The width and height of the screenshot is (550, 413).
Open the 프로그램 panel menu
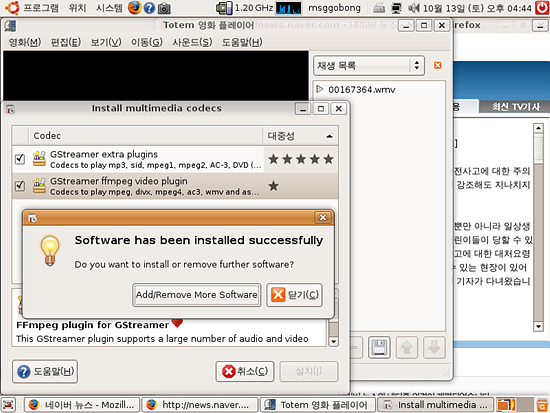tap(41, 8)
